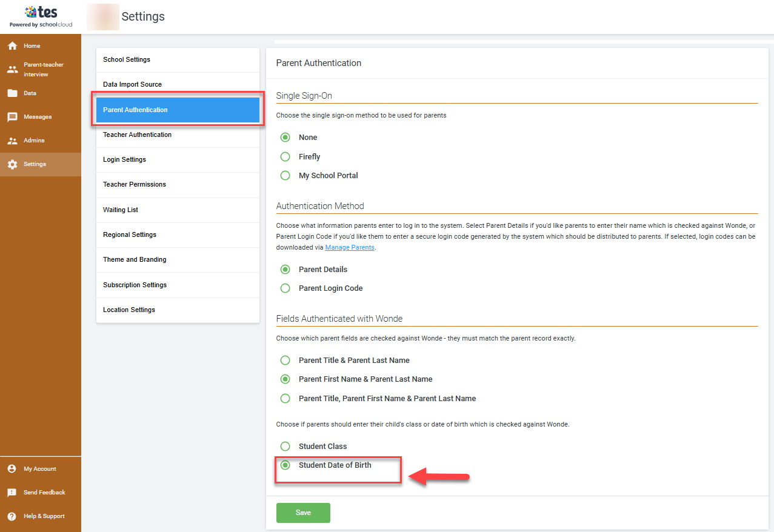The image size is (774, 532).
Task: Open the Teacher Authentication settings tab
Action: pos(138,135)
